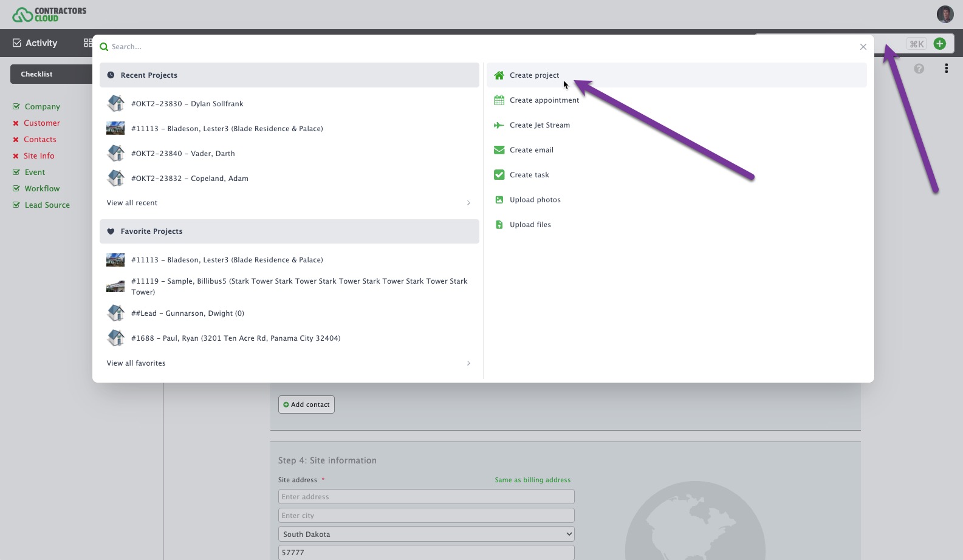
Task: Click the Recent Projects clock icon
Action: click(x=111, y=75)
